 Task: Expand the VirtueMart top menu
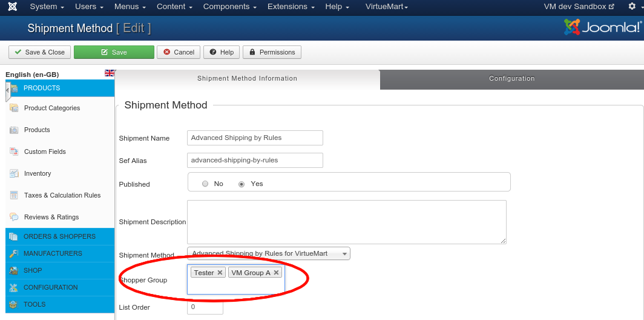(387, 7)
